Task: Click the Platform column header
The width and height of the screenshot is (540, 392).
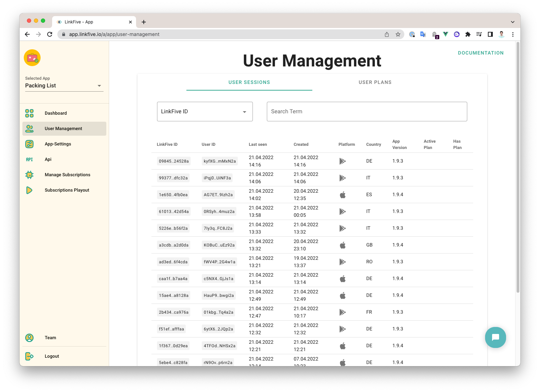Action: click(347, 144)
